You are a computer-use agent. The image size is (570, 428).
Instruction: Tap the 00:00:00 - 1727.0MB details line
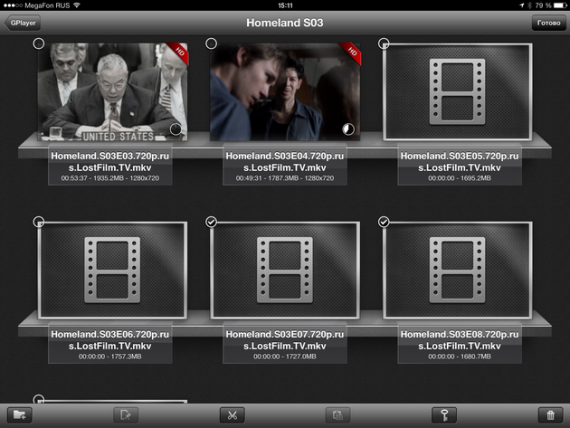click(x=285, y=357)
